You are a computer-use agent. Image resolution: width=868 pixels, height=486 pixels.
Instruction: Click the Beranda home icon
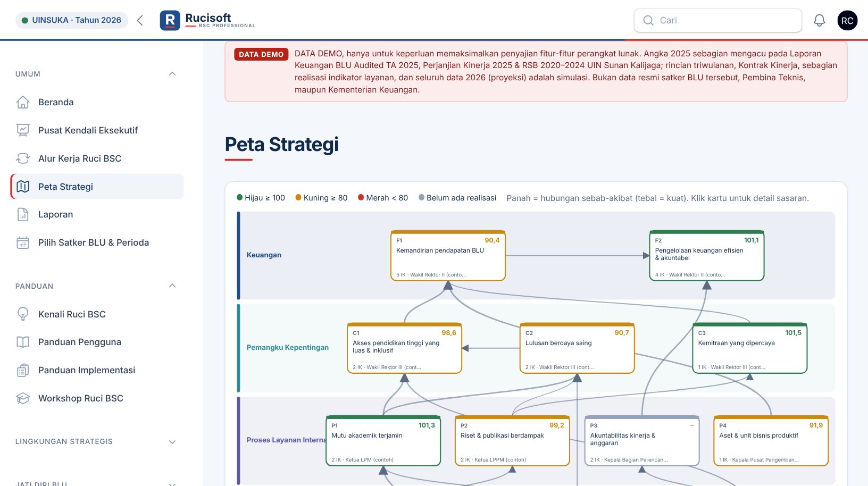[23, 102]
